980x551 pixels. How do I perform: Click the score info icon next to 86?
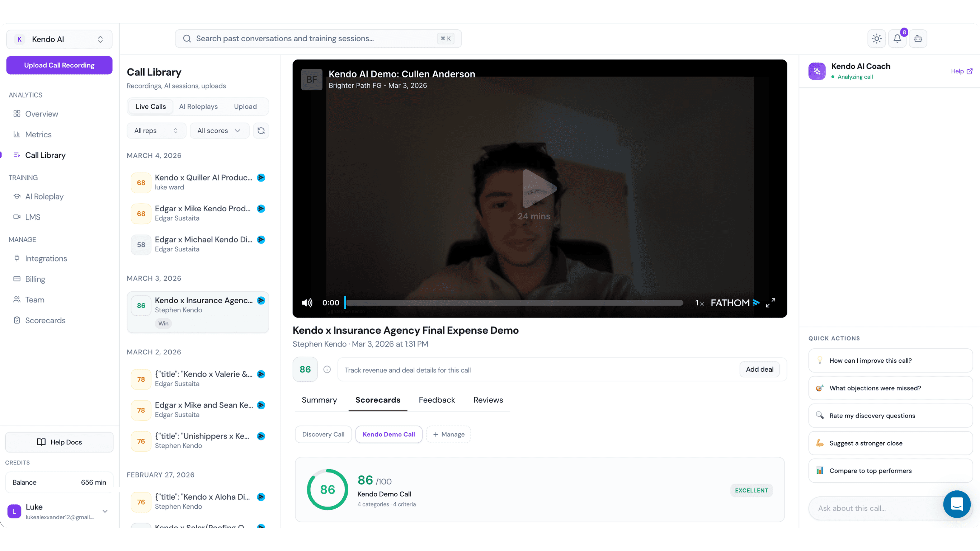(327, 369)
